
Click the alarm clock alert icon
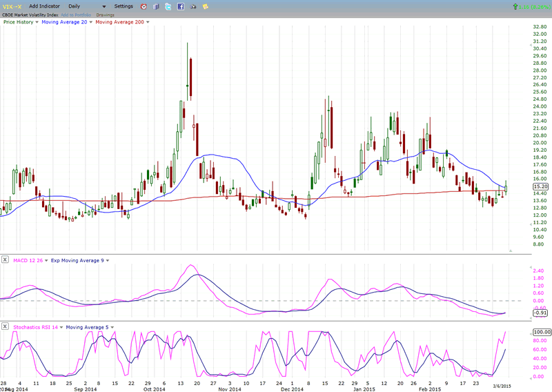click(143, 6)
